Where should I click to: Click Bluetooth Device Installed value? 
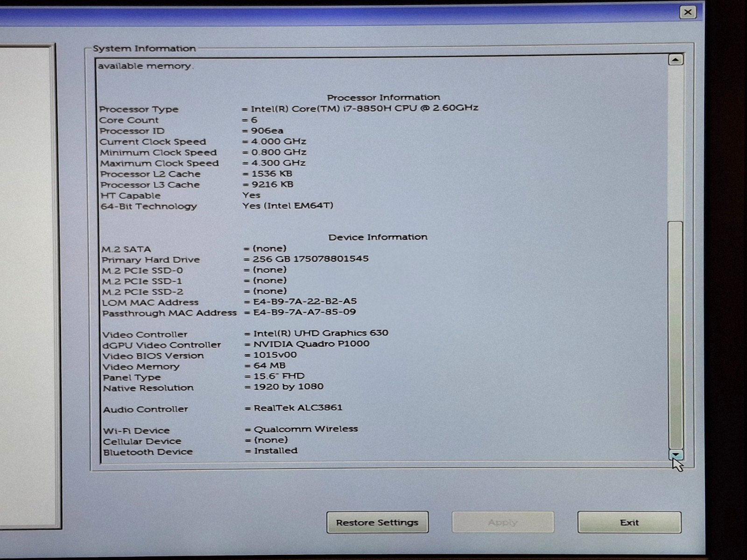click(x=275, y=451)
